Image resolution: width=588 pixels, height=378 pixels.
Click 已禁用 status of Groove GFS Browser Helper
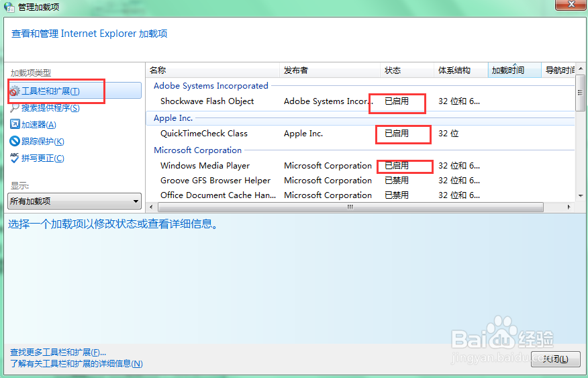coord(397,181)
